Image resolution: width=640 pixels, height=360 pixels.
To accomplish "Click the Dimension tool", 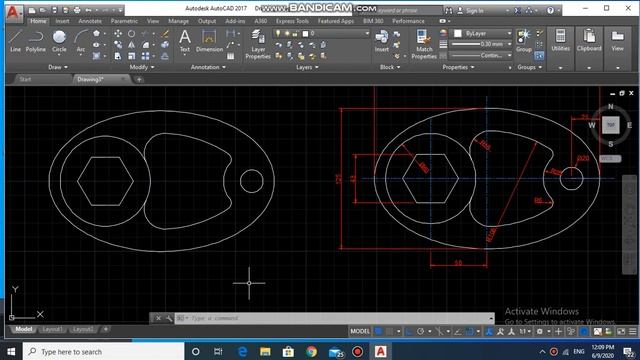I will tap(209, 41).
